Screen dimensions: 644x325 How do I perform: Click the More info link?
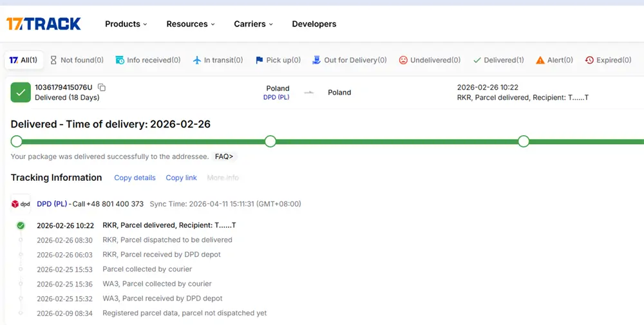(223, 178)
